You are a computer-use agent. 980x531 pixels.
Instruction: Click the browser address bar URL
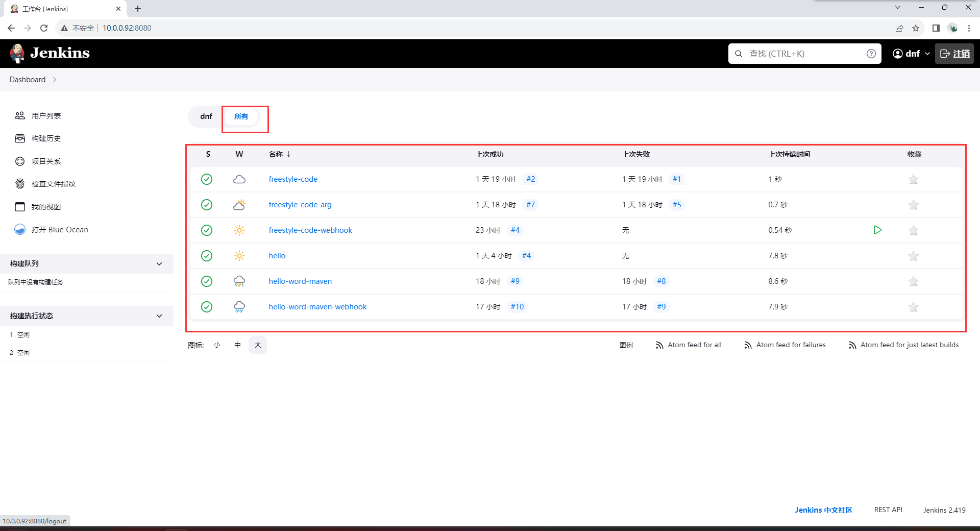[x=127, y=28]
